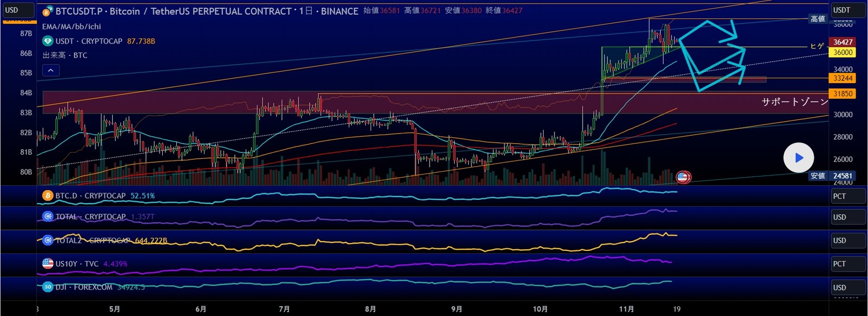Viewport: 868px width, 316px height.
Task: Open the US flag economic event marker
Action: click(682, 177)
